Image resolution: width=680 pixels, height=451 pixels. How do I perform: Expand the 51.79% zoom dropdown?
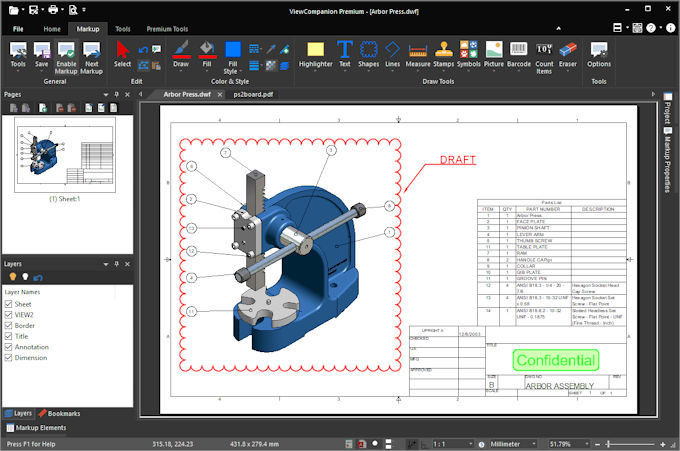tap(570, 443)
